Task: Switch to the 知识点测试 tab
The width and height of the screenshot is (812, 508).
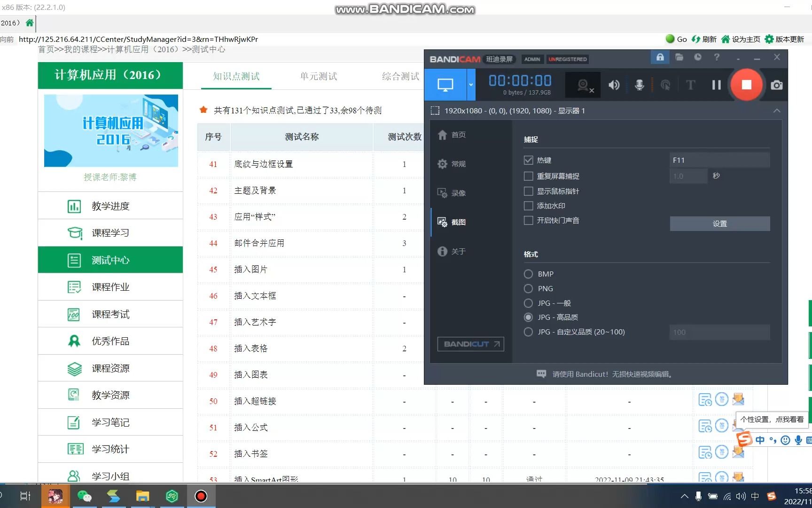Action: [236, 76]
